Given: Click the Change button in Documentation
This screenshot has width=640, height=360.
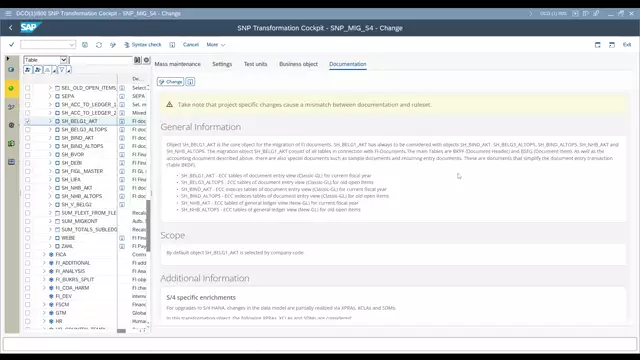Looking at the screenshot, I should [x=171, y=82].
